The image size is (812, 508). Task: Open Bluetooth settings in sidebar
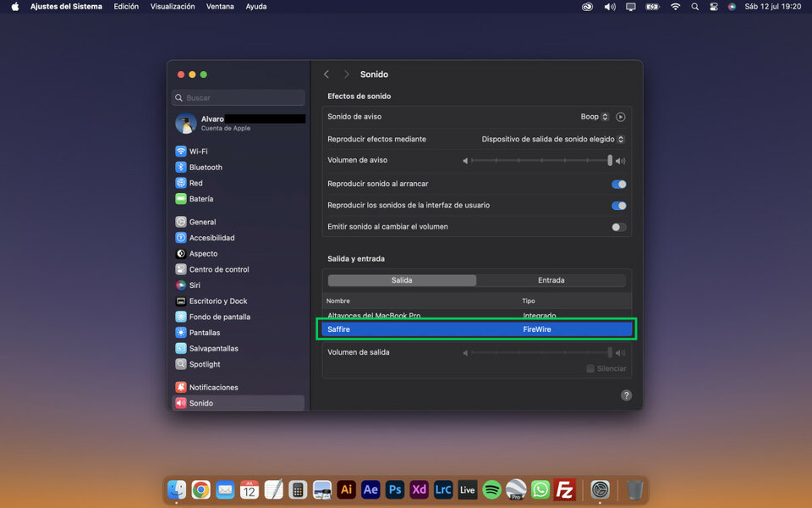point(205,168)
